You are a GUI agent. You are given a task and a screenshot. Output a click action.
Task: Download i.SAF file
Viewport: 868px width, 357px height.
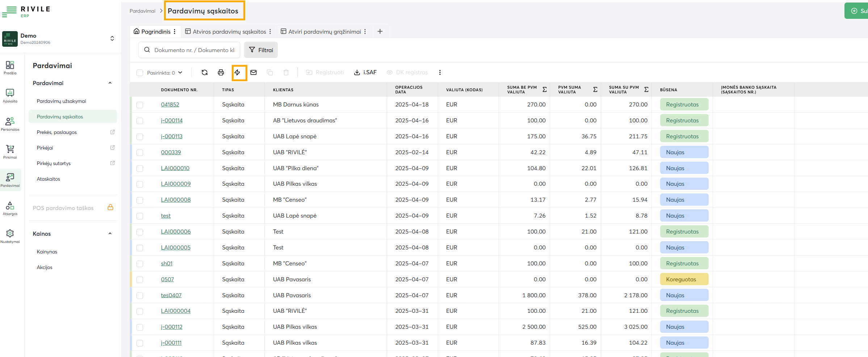click(x=365, y=72)
